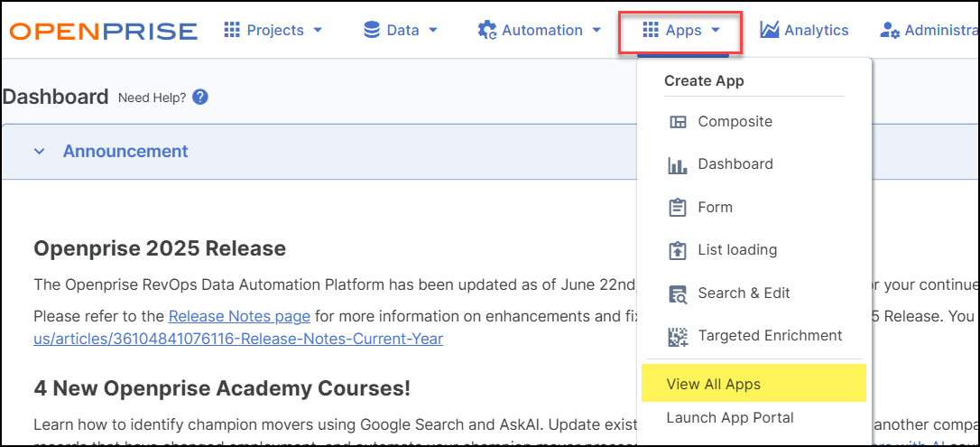Click the Form clipboard icon
Screen dimensions: 980x447
[x=678, y=208]
